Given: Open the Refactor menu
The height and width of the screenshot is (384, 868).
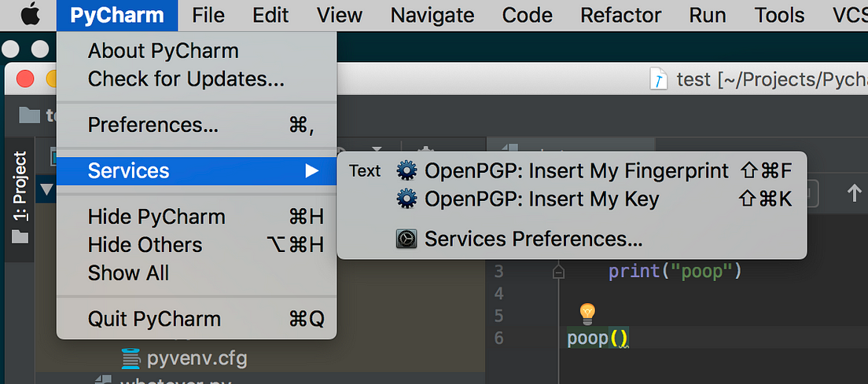Looking at the screenshot, I should click(x=620, y=16).
